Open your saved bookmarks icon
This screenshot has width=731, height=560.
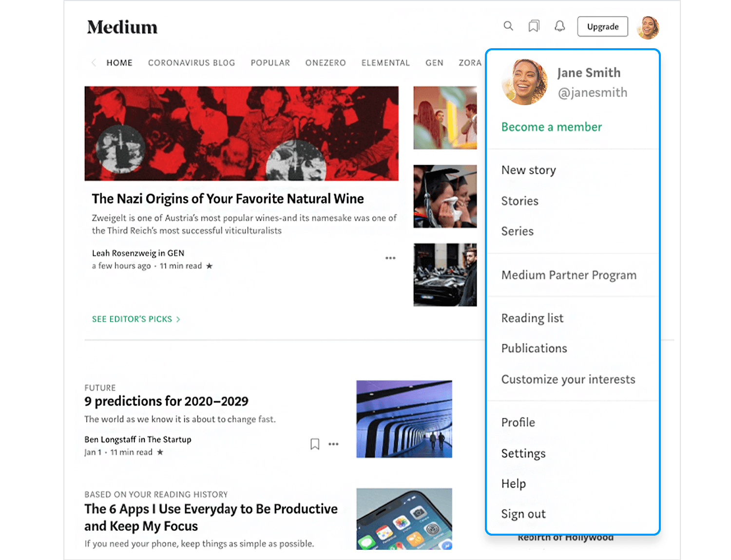(x=534, y=26)
